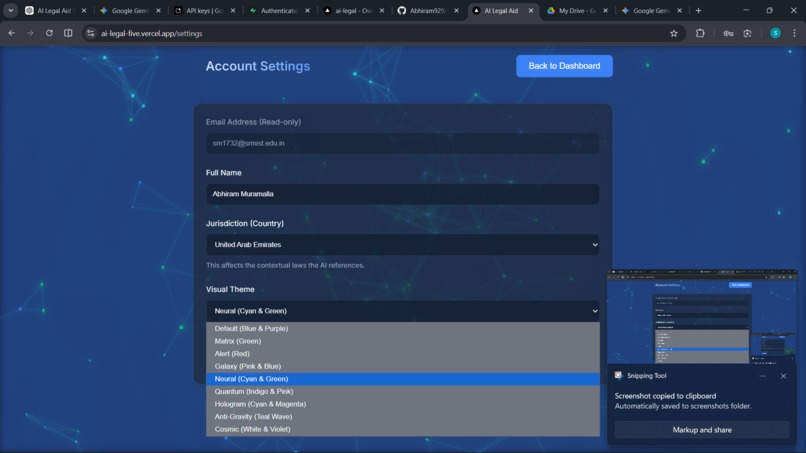The width and height of the screenshot is (806, 453).
Task: Open the side panel icon next to reload
Action: pos(68,33)
